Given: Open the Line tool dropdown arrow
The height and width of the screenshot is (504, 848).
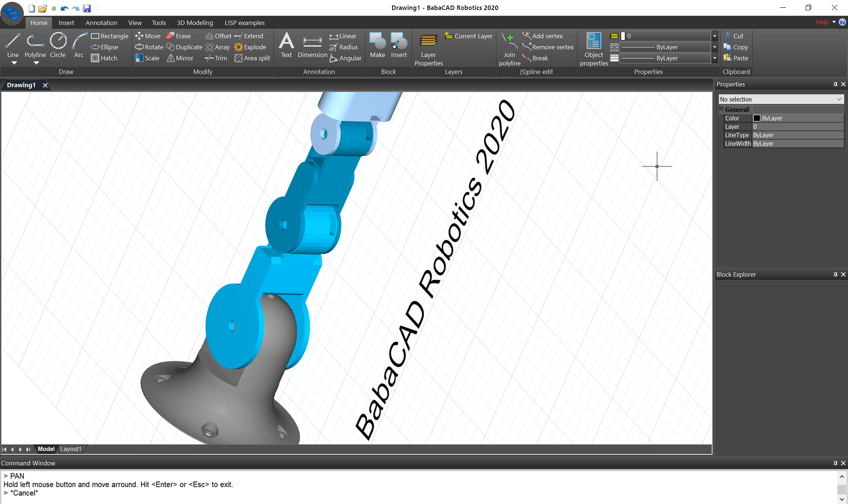Looking at the screenshot, I should point(14,63).
